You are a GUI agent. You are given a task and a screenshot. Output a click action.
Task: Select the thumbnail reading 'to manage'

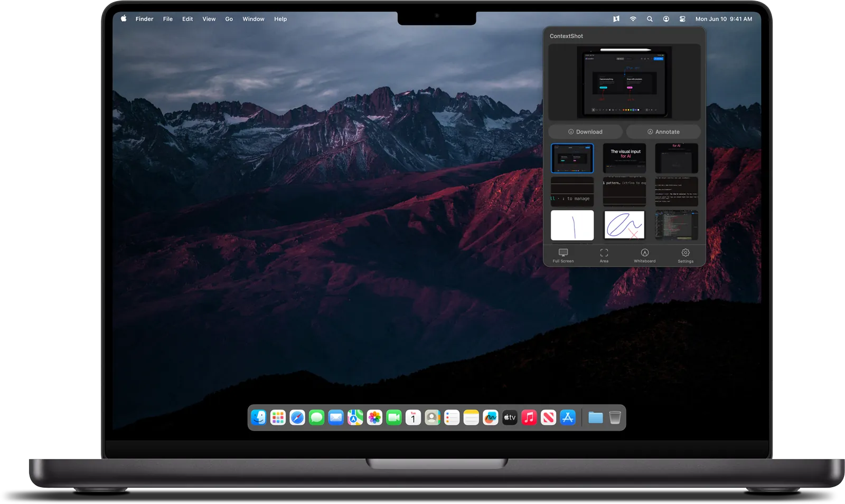click(x=572, y=192)
